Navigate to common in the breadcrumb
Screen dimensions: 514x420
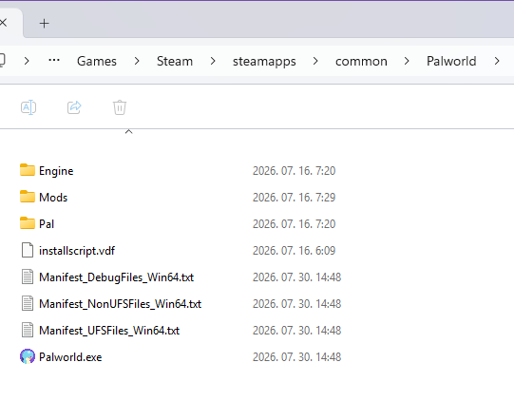(x=361, y=62)
